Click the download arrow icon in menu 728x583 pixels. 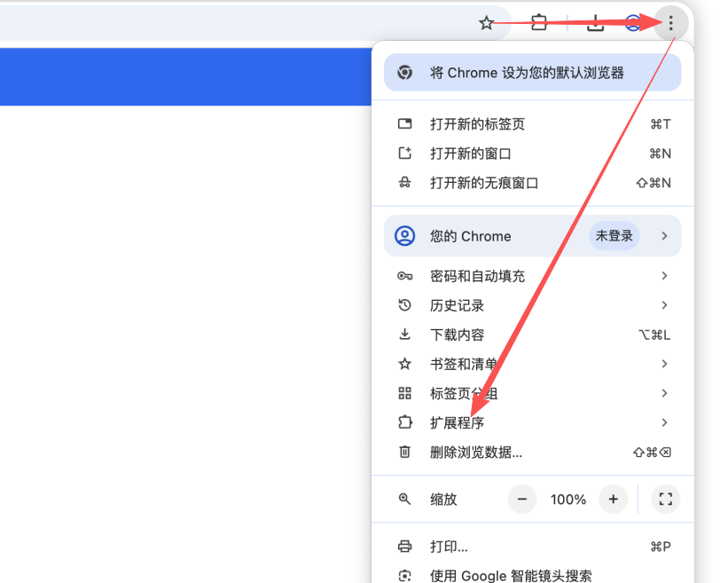click(x=405, y=335)
